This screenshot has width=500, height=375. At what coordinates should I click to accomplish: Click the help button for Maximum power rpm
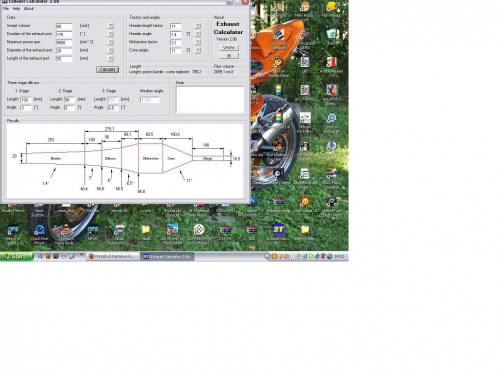[111, 42]
